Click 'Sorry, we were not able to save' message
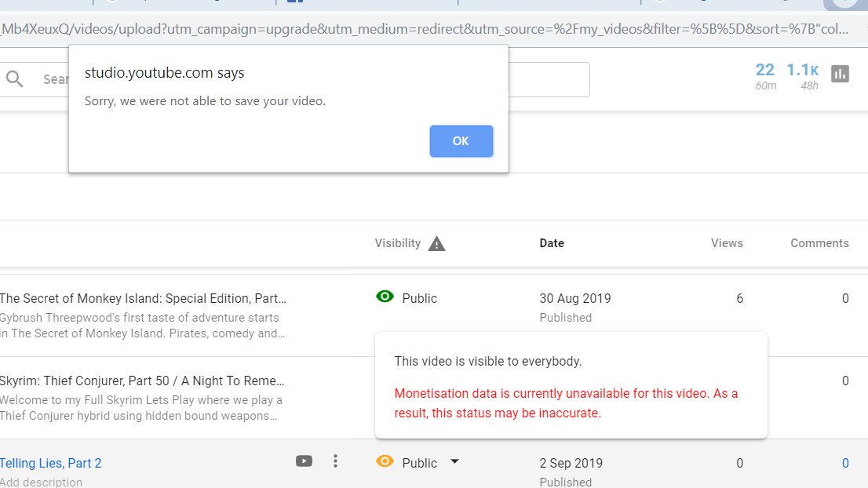Screen dimensions: 868x488 (x=205, y=100)
